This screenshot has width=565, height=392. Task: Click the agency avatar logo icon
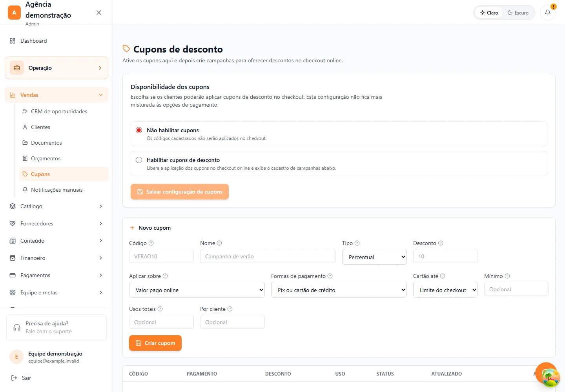14,13
